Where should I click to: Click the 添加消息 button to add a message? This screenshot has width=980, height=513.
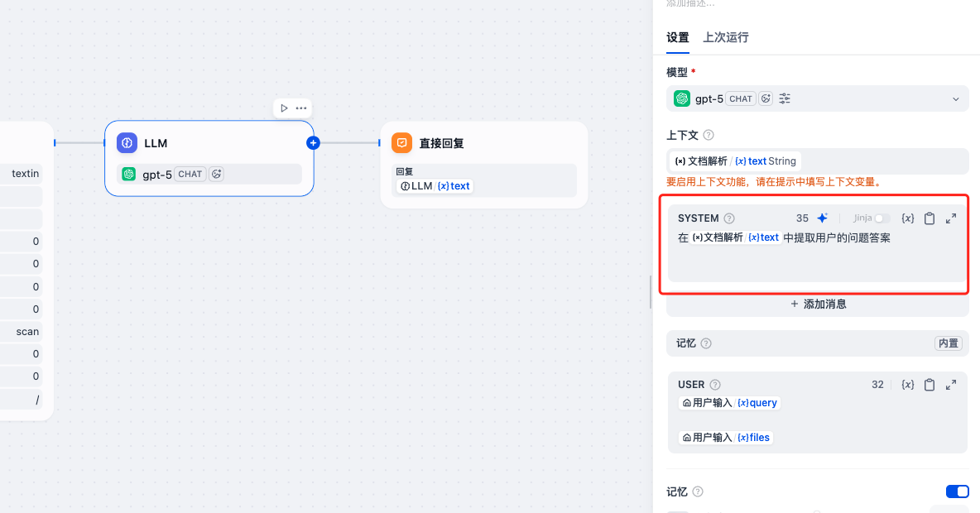[817, 304]
